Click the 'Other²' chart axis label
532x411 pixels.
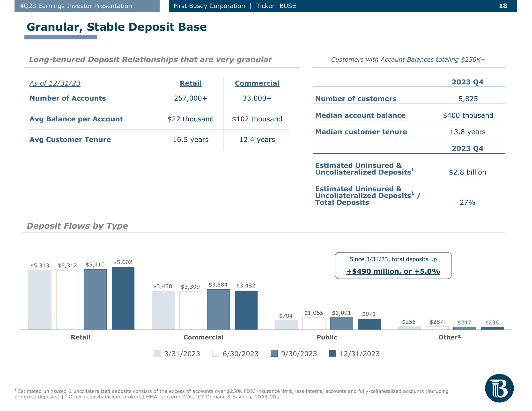tap(450, 337)
